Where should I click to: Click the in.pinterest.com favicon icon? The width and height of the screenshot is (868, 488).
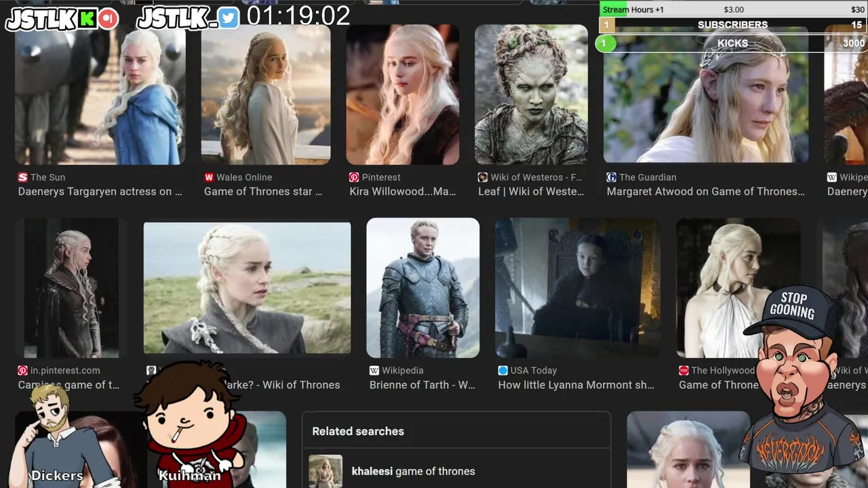(x=23, y=371)
